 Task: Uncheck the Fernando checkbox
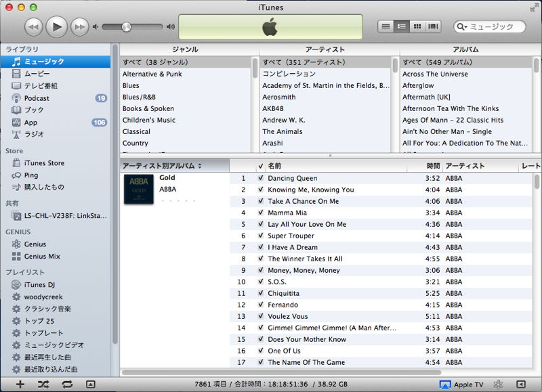(x=261, y=305)
